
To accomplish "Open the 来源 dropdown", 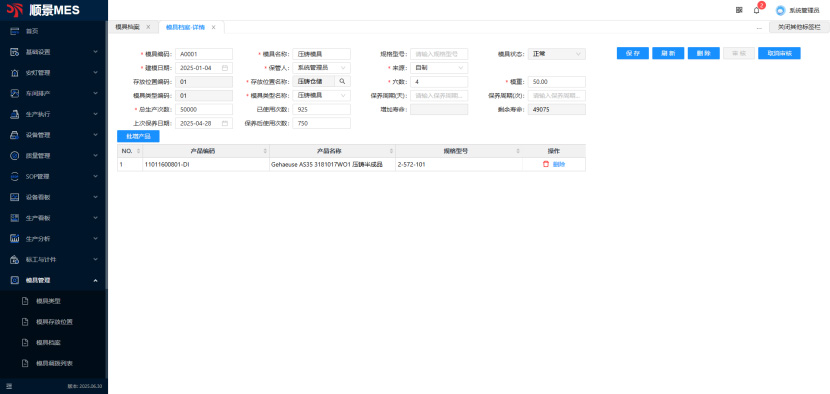I will click(439, 68).
